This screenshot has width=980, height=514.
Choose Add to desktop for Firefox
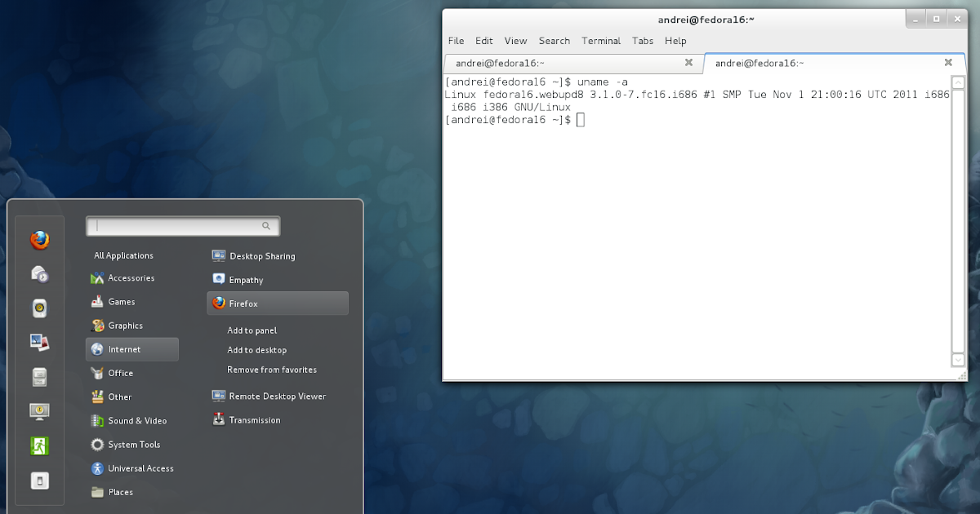coord(257,350)
